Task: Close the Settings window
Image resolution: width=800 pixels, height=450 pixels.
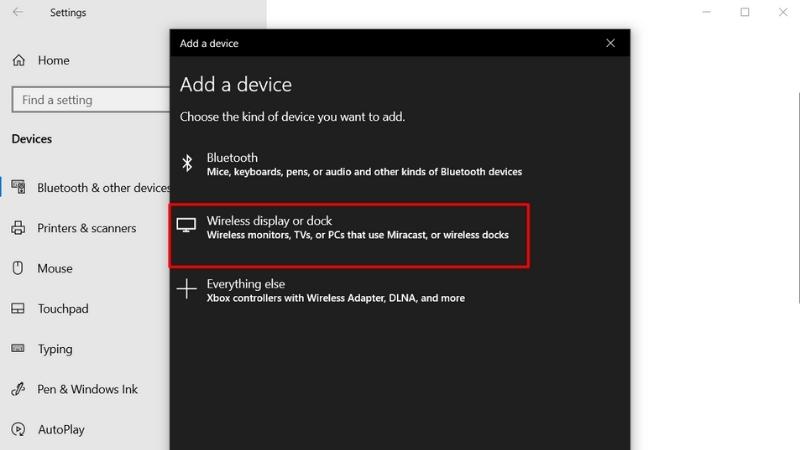Action: [783, 12]
